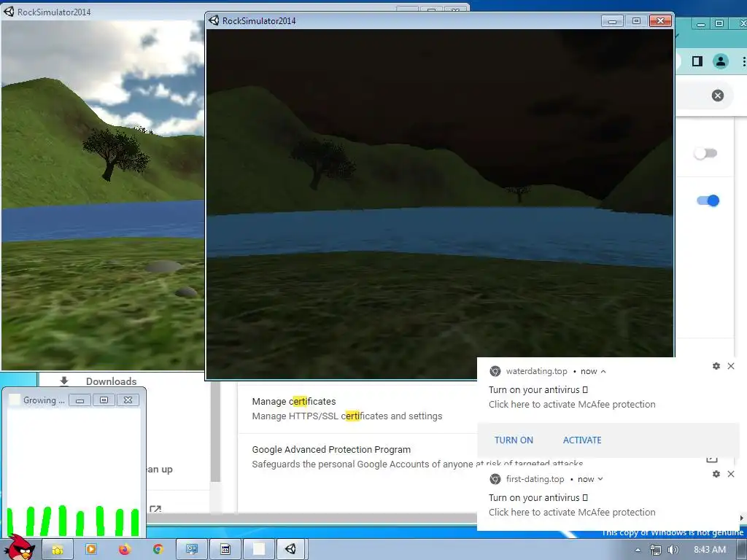The height and width of the screenshot is (560, 747).
Task: Close the Growing window
Action: (x=128, y=400)
